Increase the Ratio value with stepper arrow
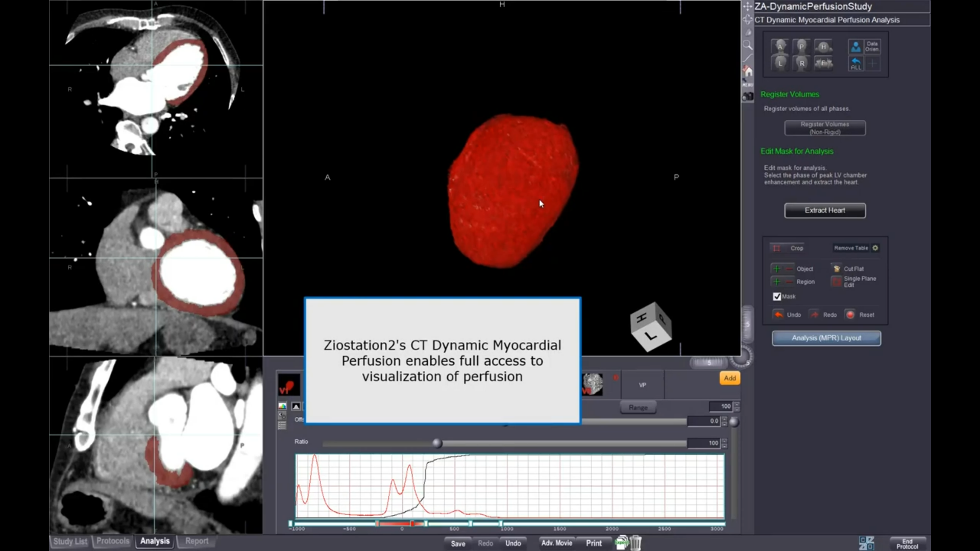This screenshot has width=980, height=551. 724,440
